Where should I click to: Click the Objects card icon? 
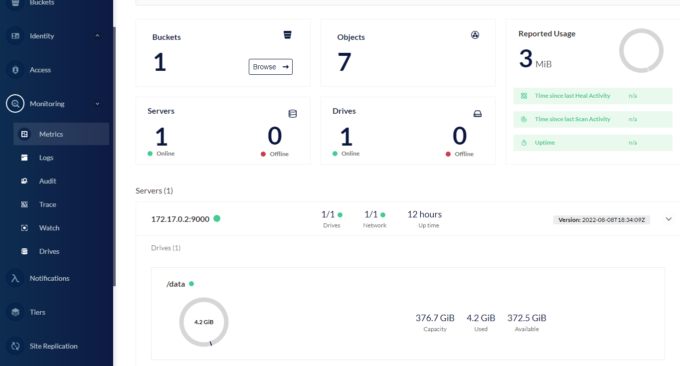point(475,35)
